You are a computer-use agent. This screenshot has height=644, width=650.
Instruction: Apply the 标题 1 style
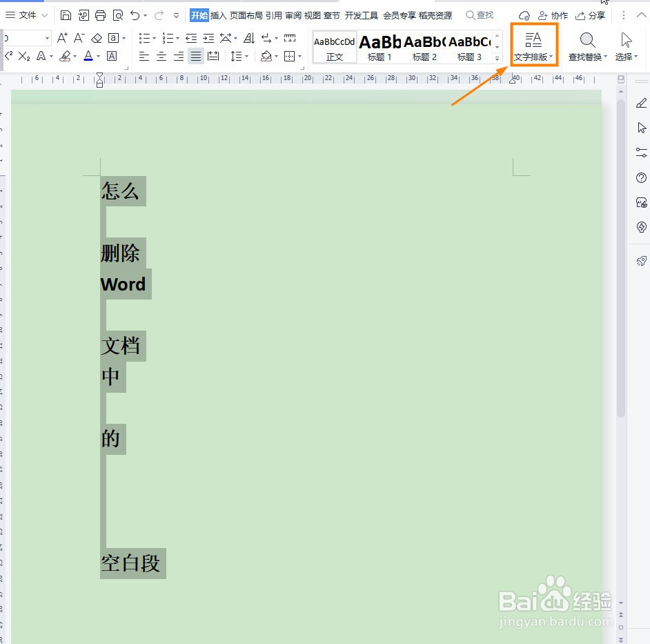pyautogui.click(x=380, y=47)
